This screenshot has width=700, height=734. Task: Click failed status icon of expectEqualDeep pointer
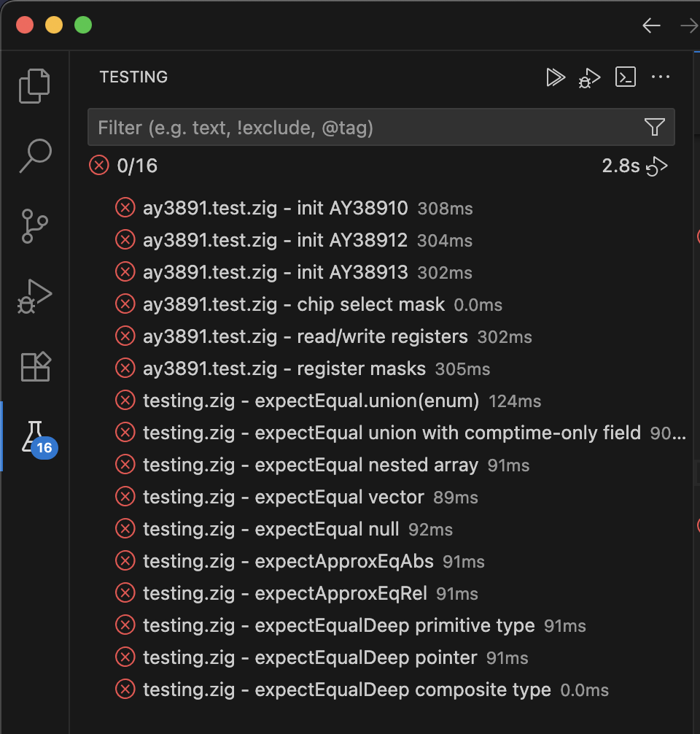[125, 658]
